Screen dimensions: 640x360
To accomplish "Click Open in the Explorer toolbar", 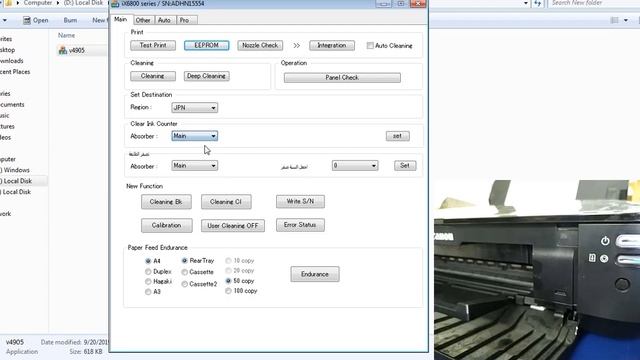I will 36,20.
